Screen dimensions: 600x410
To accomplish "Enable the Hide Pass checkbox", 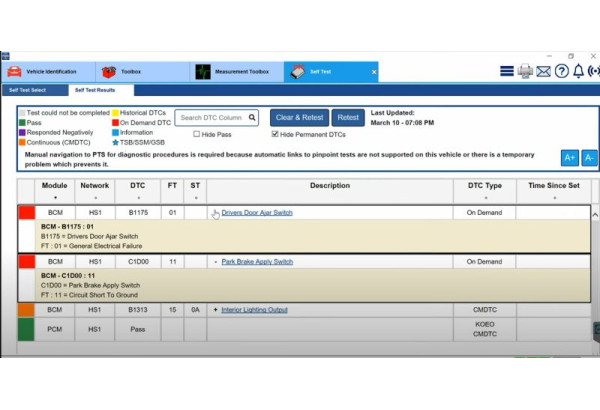I will coord(197,134).
